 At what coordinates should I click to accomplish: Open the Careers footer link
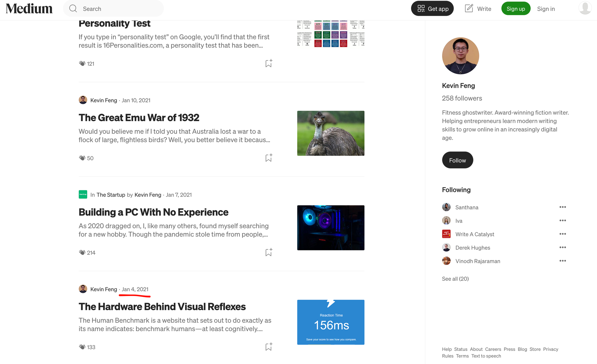pos(493,349)
